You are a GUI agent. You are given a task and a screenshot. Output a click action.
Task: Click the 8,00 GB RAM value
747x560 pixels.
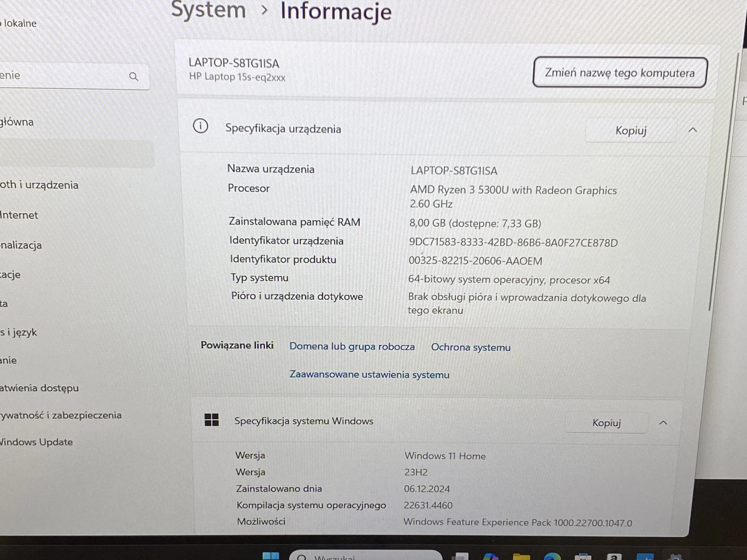pos(475,224)
